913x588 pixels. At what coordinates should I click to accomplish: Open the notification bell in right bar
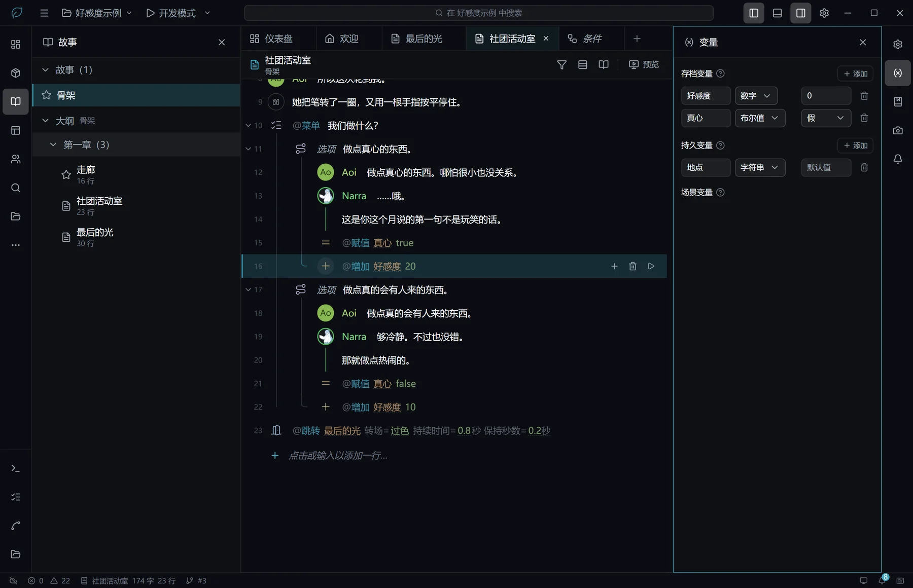click(898, 159)
